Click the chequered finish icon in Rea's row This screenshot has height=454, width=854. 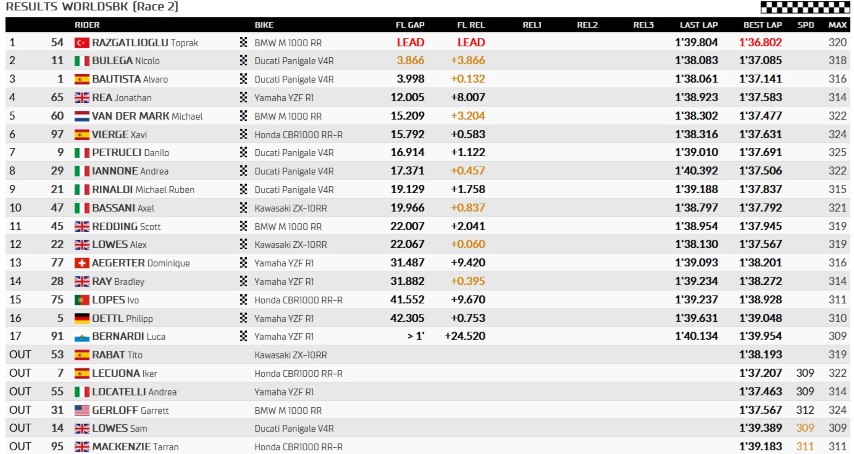243,97
